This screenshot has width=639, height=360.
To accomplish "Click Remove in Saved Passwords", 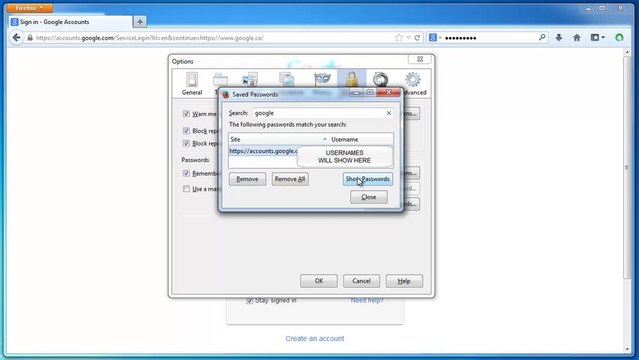I will click(x=247, y=179).
